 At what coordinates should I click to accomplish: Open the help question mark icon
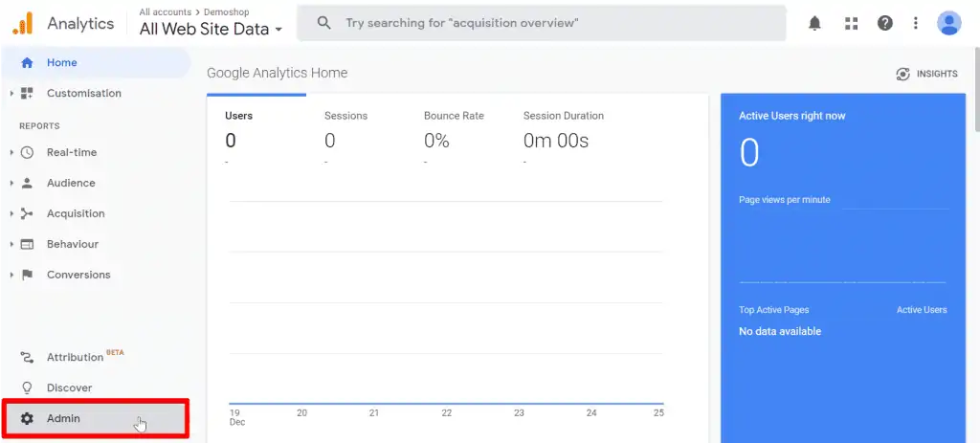coord(884,24)
